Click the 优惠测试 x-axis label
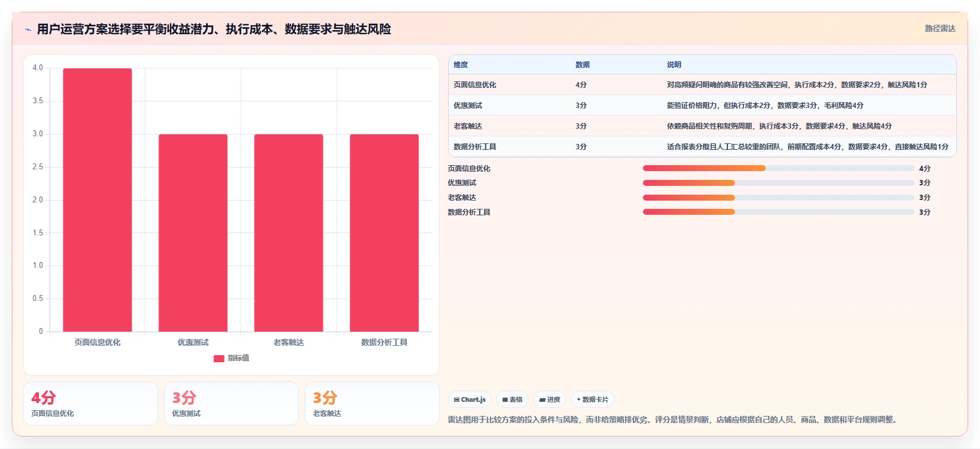 click(193, 342)
